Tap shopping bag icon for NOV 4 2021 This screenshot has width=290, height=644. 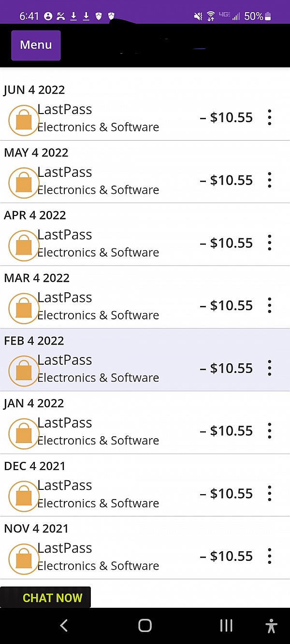coord(24,558)
